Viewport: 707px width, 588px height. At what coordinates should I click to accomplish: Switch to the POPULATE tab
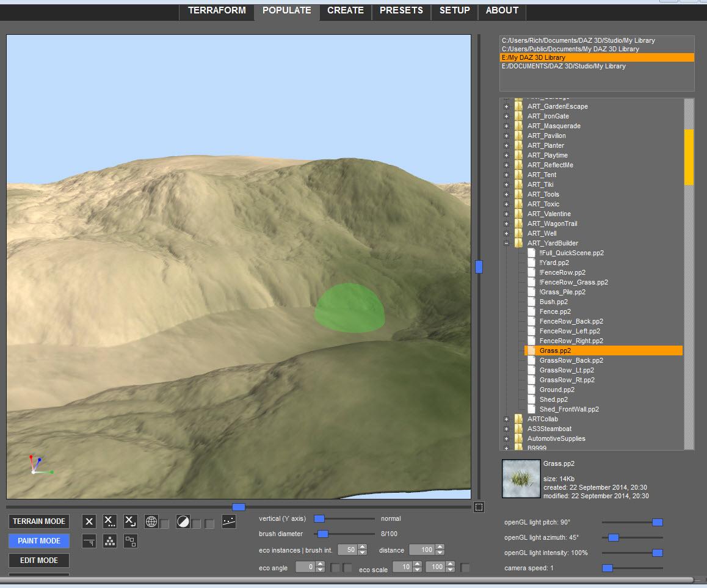287,10
